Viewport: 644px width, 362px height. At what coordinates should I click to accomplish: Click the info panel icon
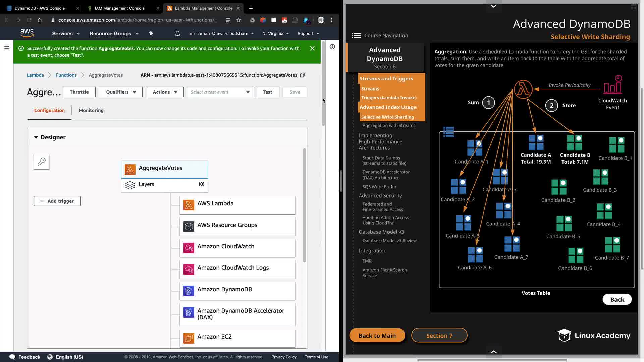pos(332,47)
